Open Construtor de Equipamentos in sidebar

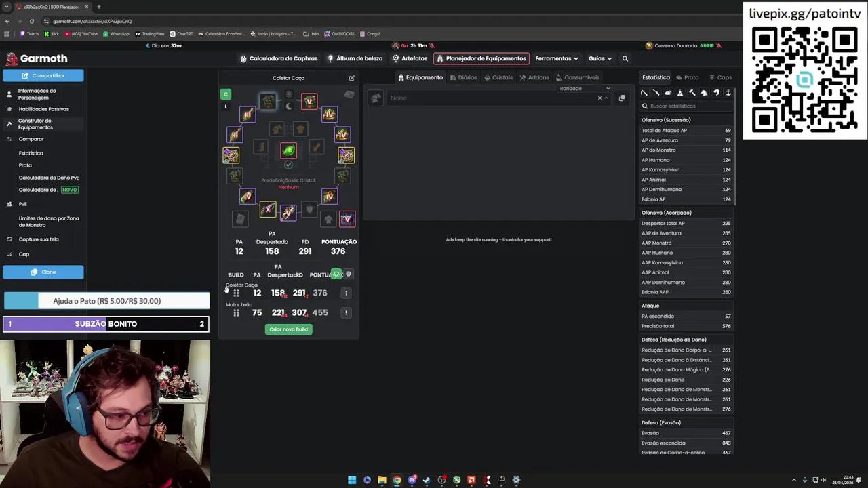point(35,124)
